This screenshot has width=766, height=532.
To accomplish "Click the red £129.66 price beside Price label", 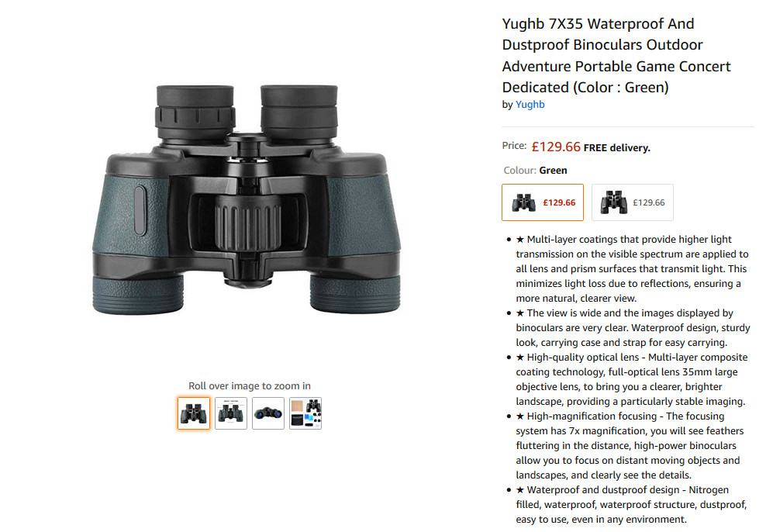I will coord(556,147).
